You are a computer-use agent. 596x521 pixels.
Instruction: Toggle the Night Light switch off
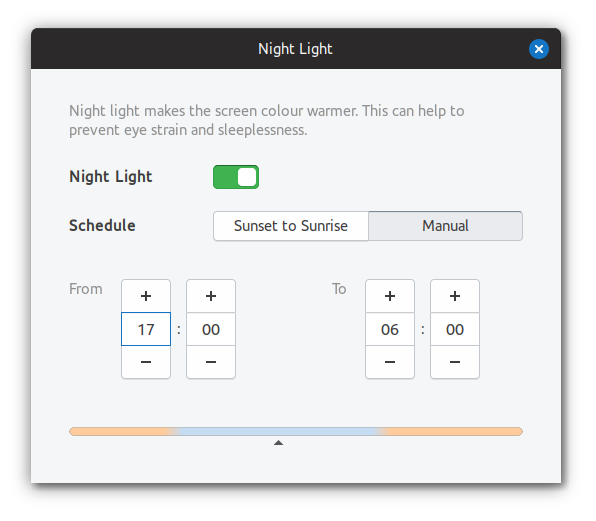point(236,177)
